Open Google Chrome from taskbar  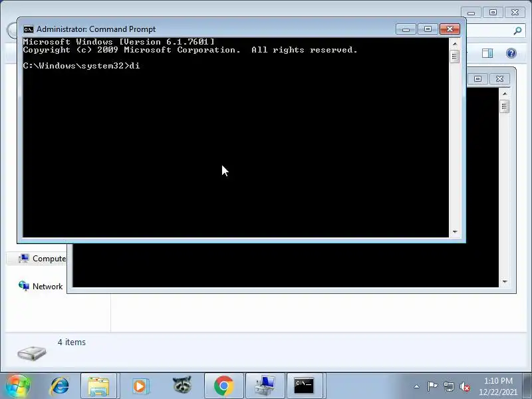click(223, 386)
